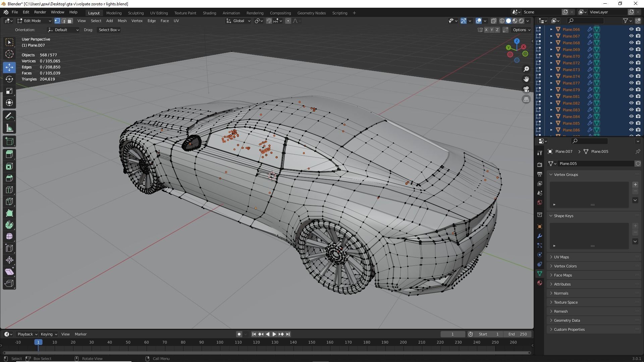This screenshot has height=362, width=644.
Task: Select the Measure tool
Action: pos(9,128)
